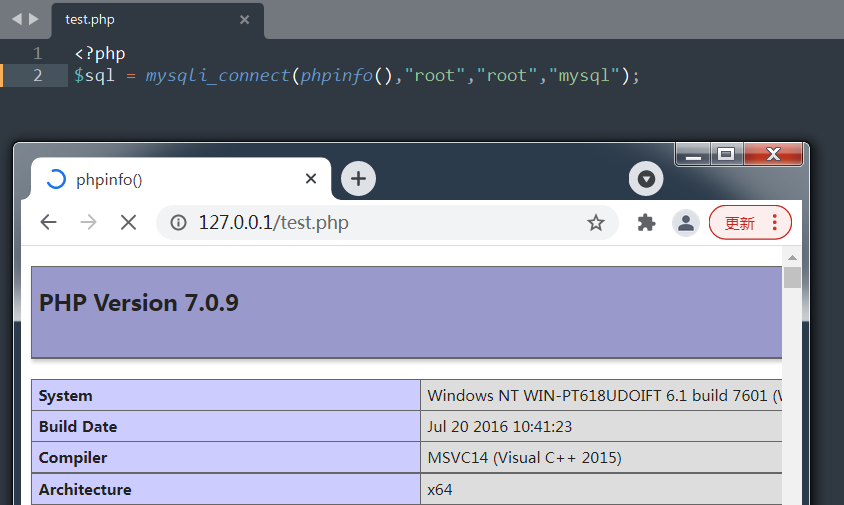This screenshot has width=844, height=505.
Task: Close the phpinfo() browser tab
Action: tap(311, 179)
